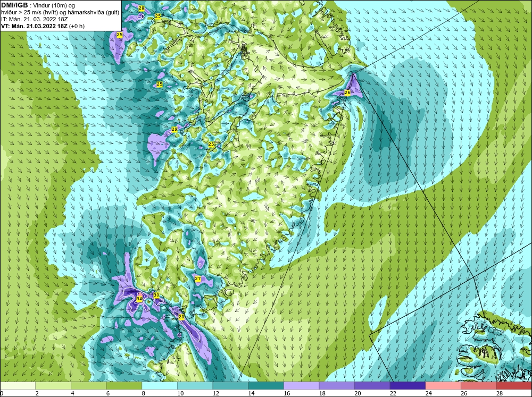This screenshot has width=532, height=397.
Task: Click the yellow gust label 27
Action: coord(198,278)
